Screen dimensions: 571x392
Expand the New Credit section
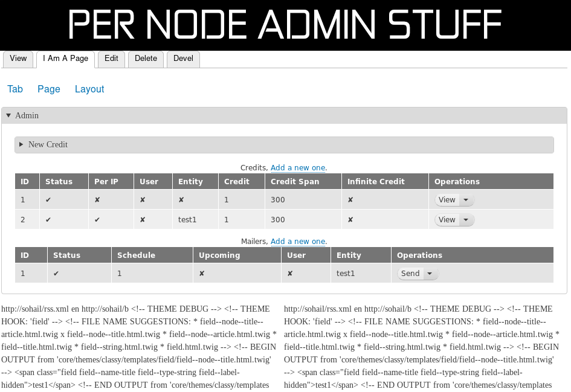284,145
